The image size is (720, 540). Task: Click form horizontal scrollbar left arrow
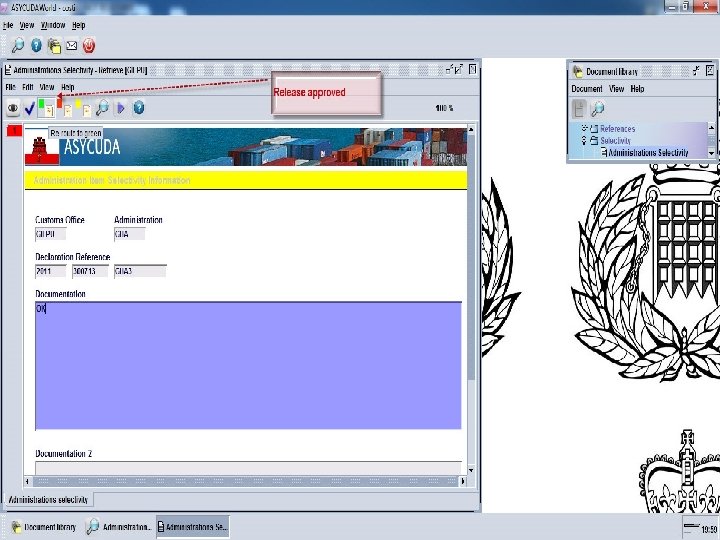tap(28, 481)
